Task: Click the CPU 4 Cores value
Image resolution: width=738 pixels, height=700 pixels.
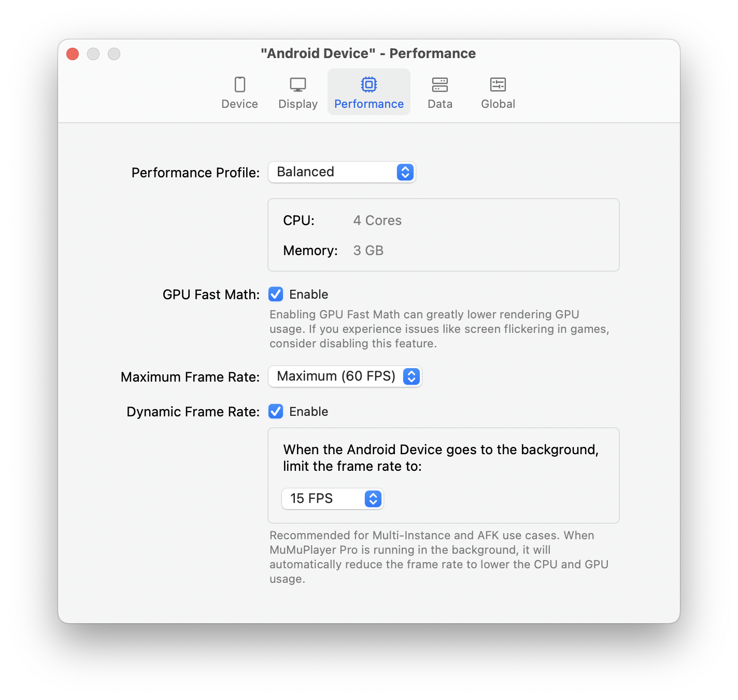Action: (377, 221)
